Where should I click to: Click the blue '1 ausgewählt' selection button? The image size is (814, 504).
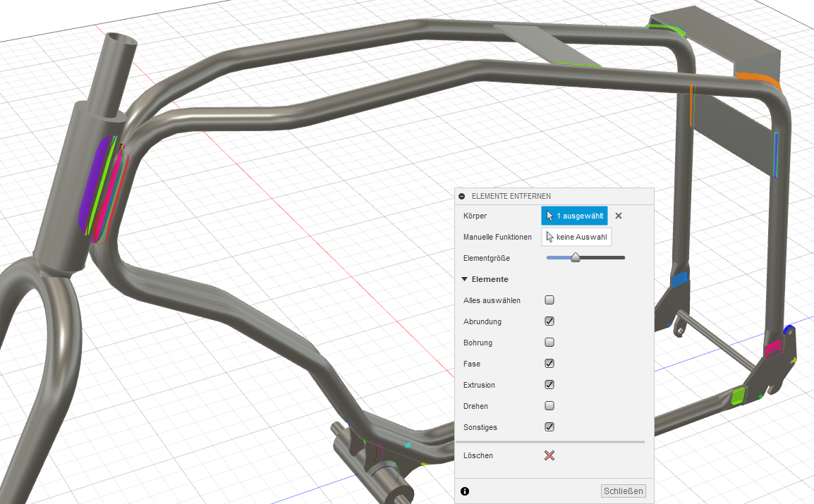[x=574, y=216]
